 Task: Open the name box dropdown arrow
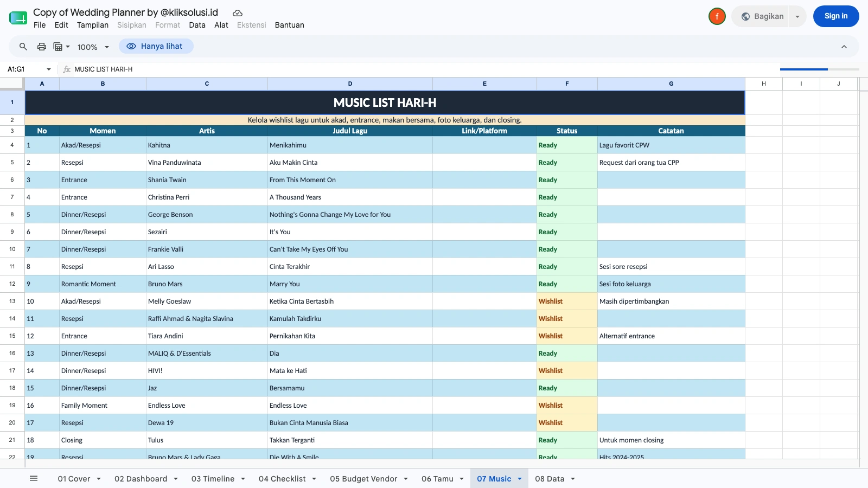coord(49,69)
